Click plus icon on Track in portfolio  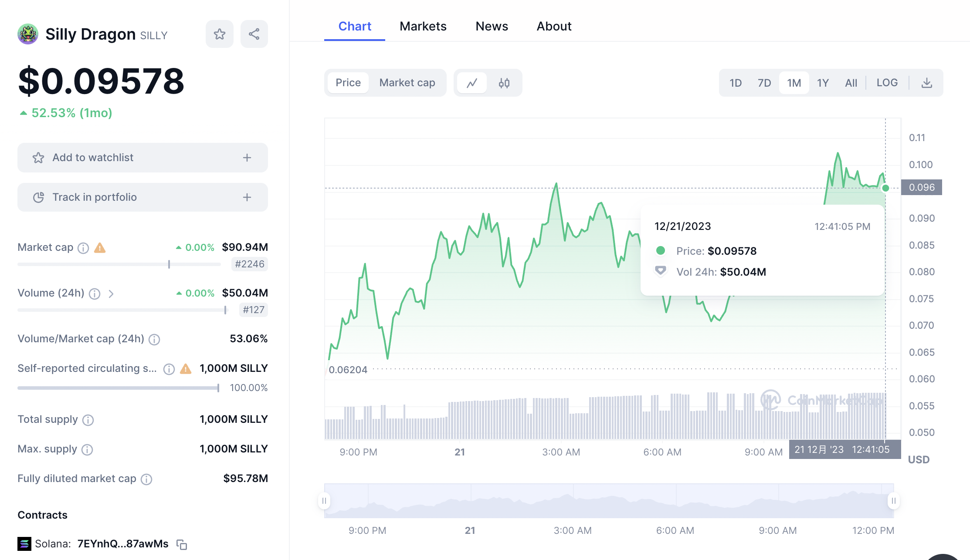click(x=247, y=197)
